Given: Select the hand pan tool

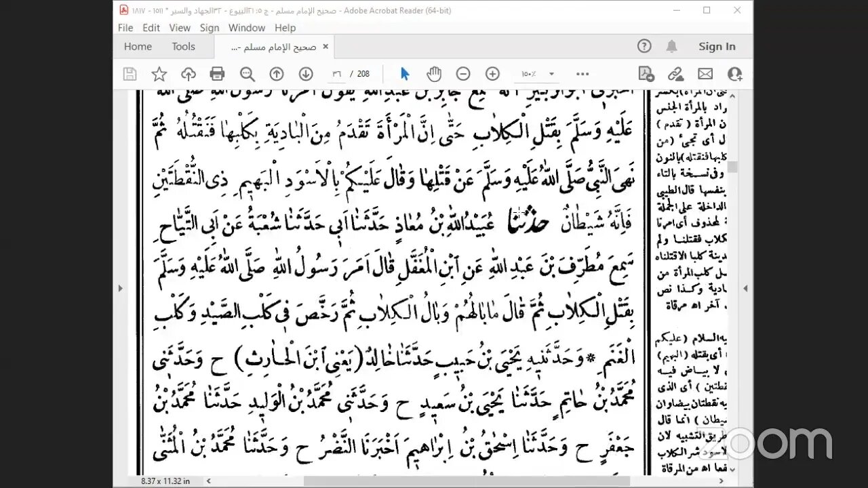Looking at the screenshot, I should point(434,74).
